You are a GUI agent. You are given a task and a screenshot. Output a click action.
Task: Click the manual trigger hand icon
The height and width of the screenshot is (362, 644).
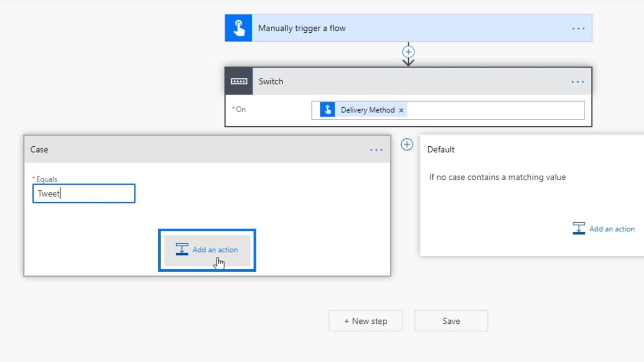click(238, 28)
